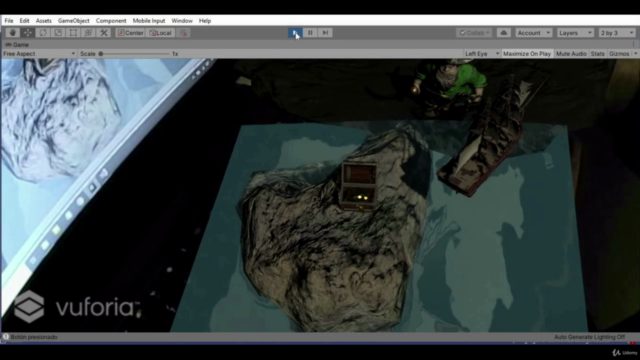This screenshot has width=640, height=360.
Task: Open the Edit menu
Action: pos(24,20)
